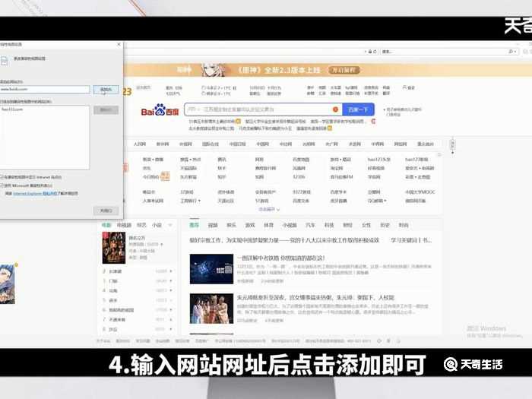This screenshot has width=532, height=399.
Task: Click the 开启旅程 button on the Genshin banner
Action: coord(344,70)
